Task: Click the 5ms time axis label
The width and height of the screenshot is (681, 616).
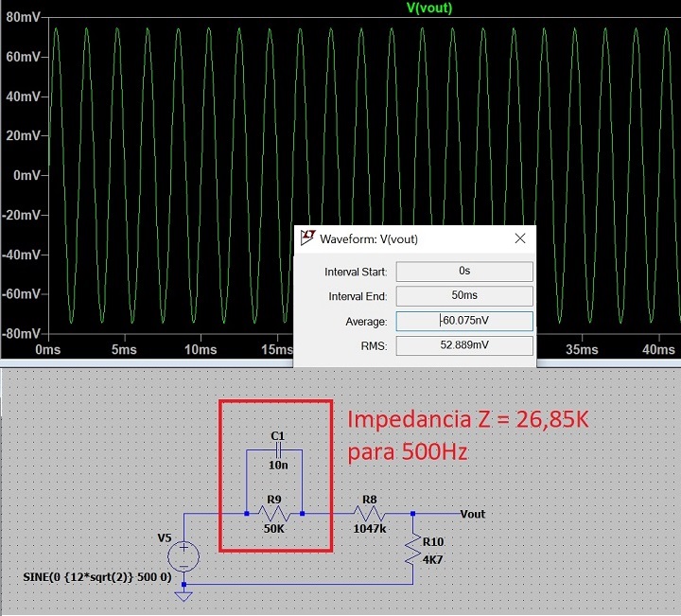Action: [124, 350]
